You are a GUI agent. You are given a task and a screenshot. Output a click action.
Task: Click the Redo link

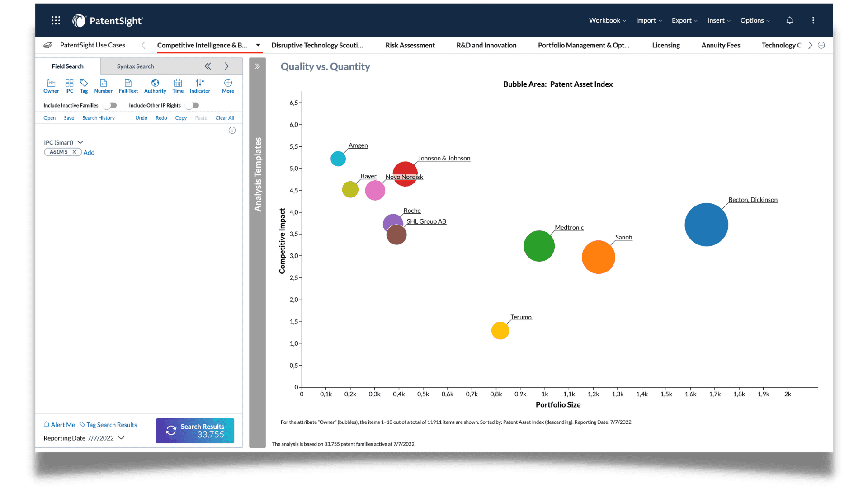pos(161,118)
